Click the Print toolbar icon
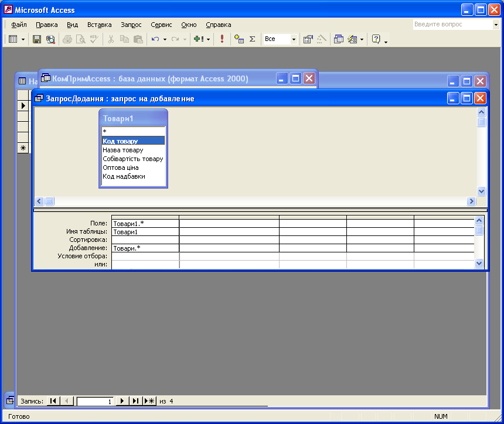Image resolution: width=504 pixels, height=424 pixels. point(67,39)
